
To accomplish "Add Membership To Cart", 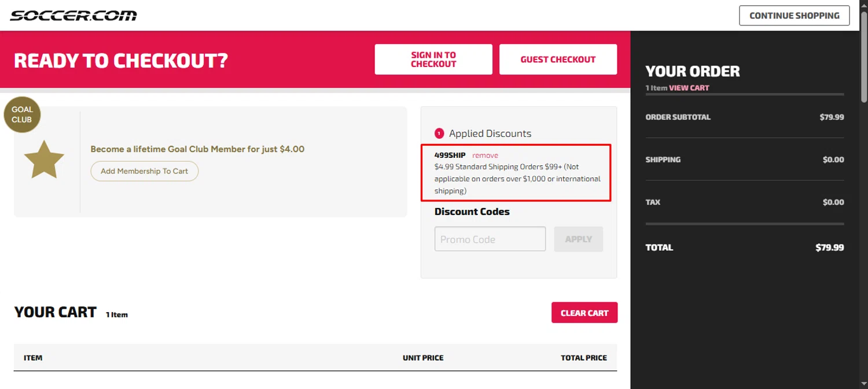I will coord(144,171).
